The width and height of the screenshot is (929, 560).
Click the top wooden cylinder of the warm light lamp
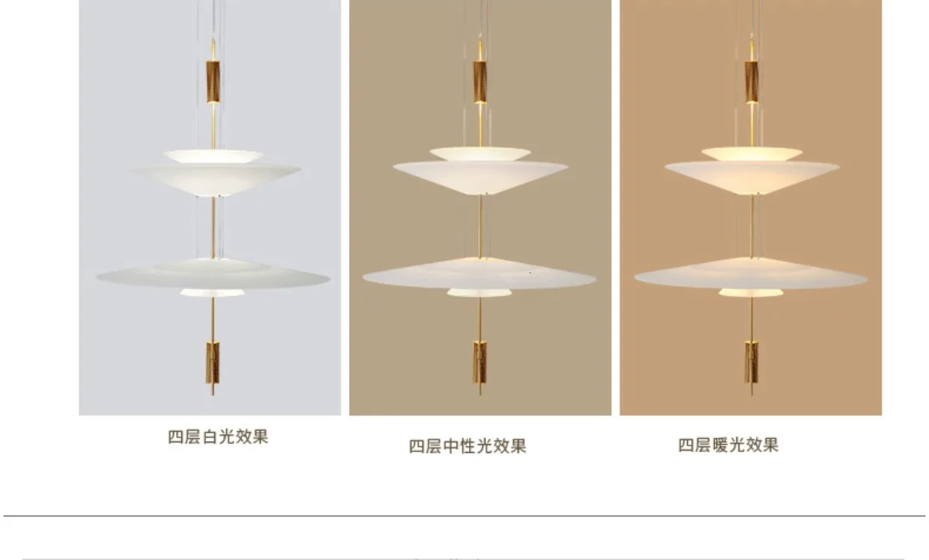pos(751,82)
